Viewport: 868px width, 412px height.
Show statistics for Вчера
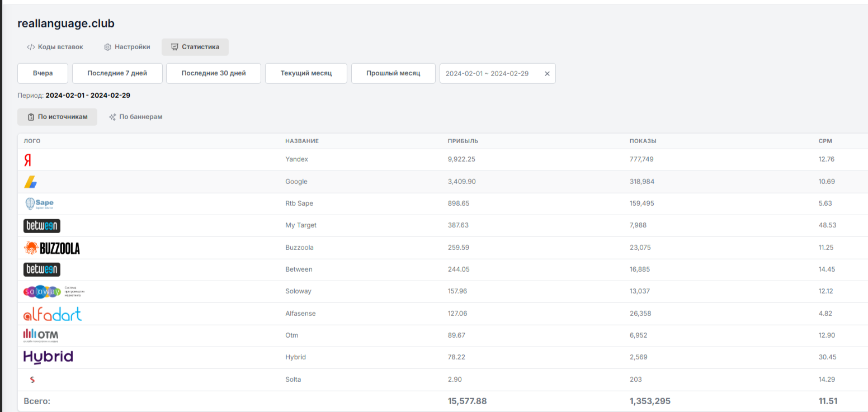point(43,73)
